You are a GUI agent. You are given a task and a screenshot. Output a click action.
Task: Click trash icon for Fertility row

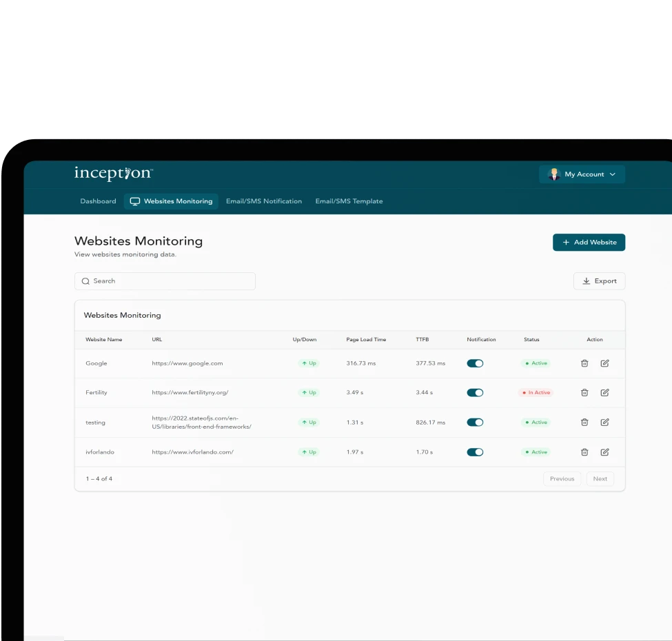coord(584,393)
